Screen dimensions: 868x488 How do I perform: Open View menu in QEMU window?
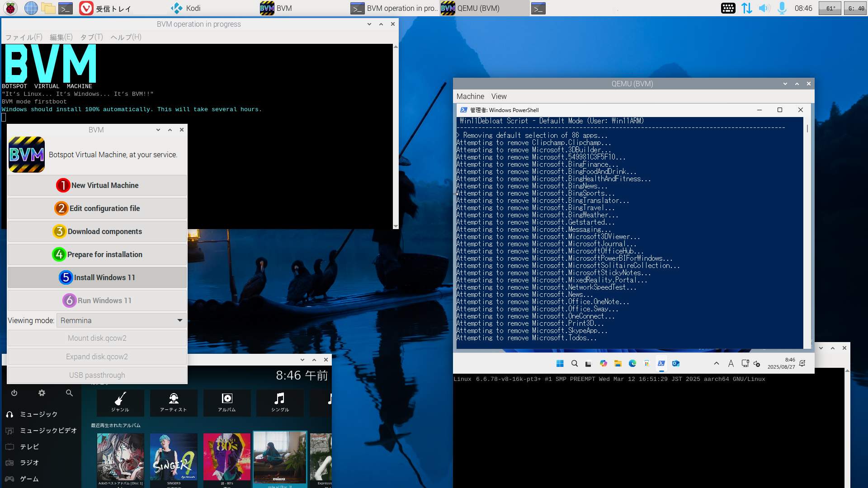click(x=499, y=96)
